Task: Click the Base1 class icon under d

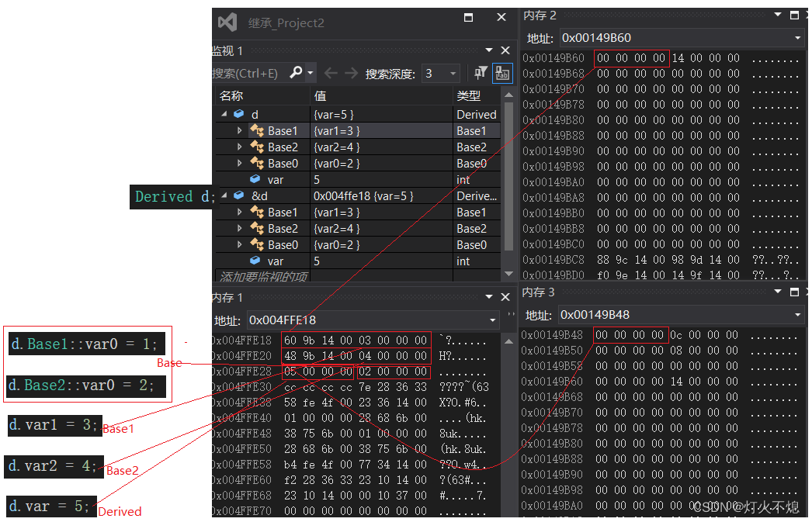Action: click(x=257, y=130)
